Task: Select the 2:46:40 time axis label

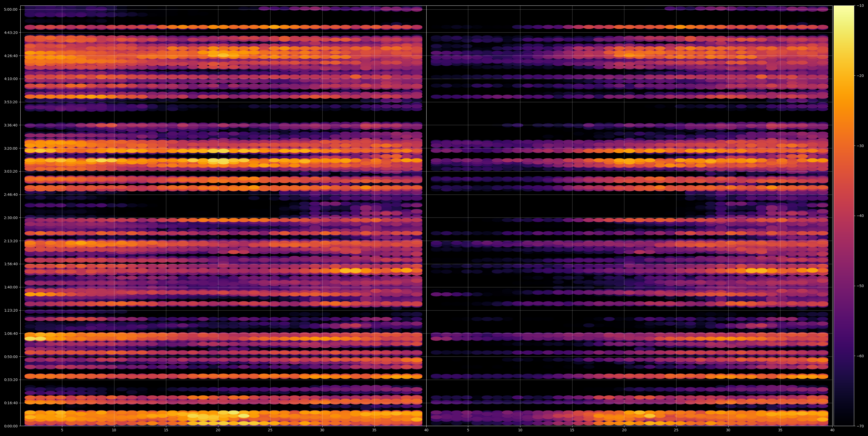Action: [x=10, y=195]
